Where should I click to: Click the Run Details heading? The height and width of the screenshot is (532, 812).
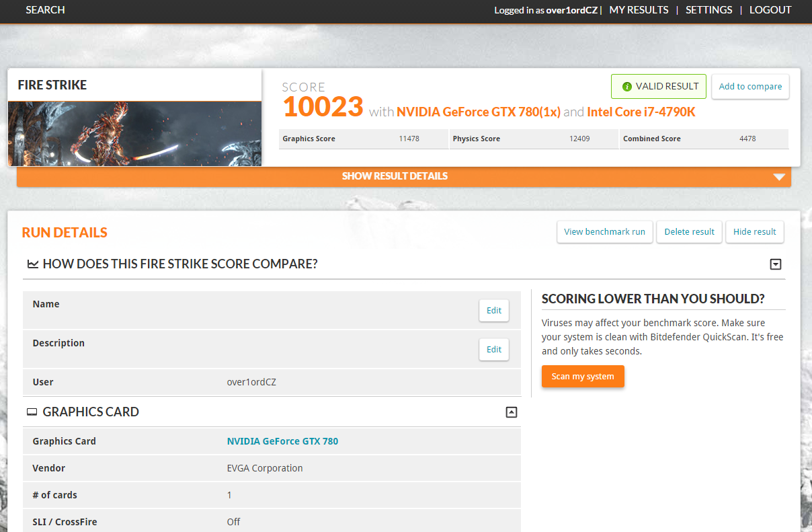point(65,232)
